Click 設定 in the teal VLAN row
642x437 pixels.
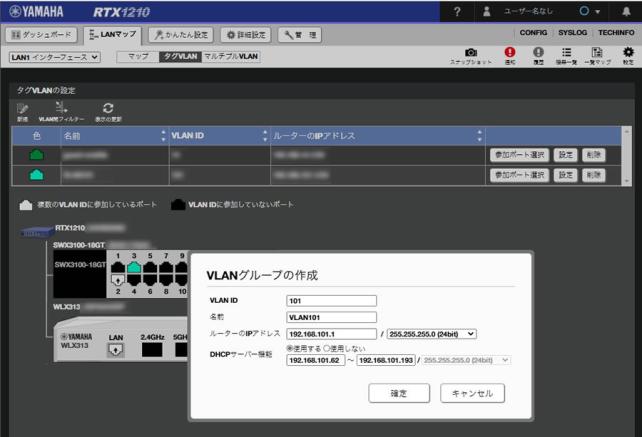(565, 175)
